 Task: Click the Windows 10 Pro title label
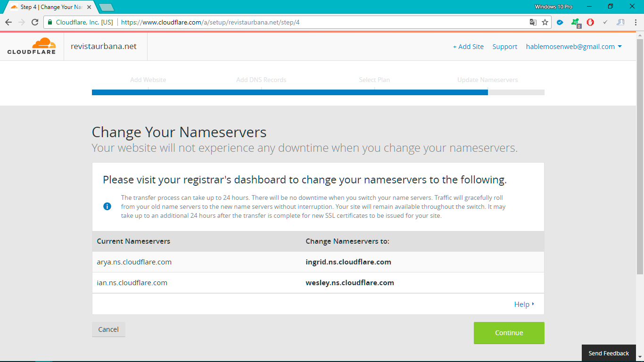point(553,7)
